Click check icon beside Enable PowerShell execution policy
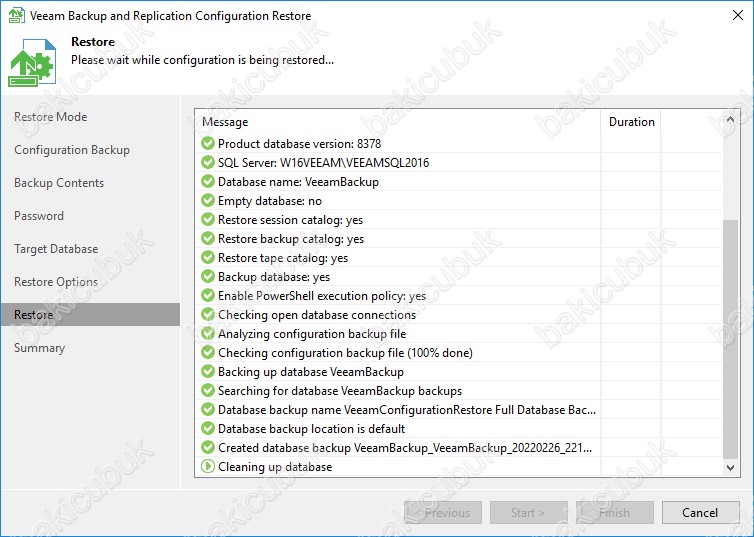The width and height of the screenshot is (754, 537). (x=208, y=295)
